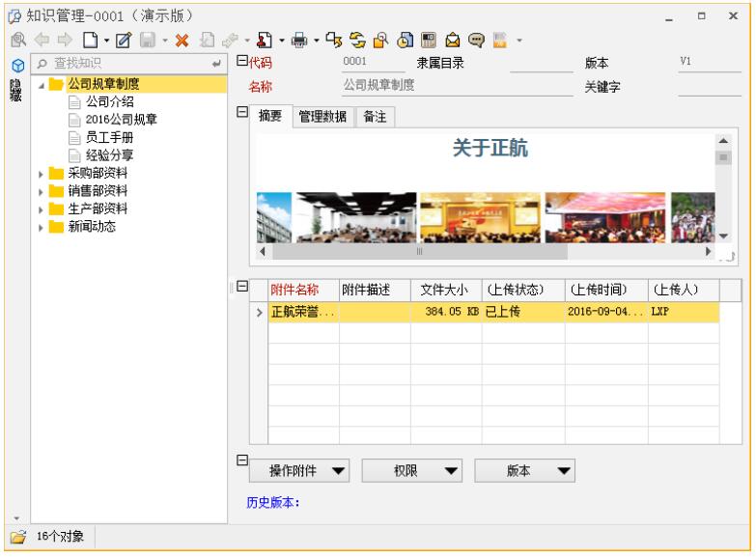Click the printer icon in toolbar
Screen dimensions: 756x557
(x=299, y=42)
